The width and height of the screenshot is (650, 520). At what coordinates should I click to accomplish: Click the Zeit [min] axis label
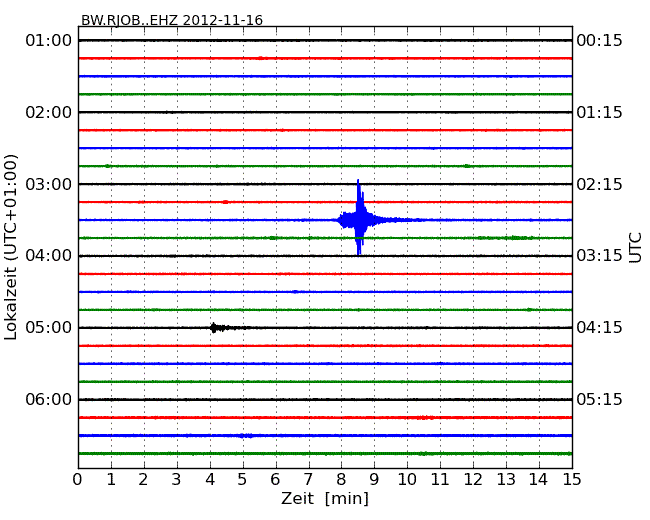click(x=325, y=498)
